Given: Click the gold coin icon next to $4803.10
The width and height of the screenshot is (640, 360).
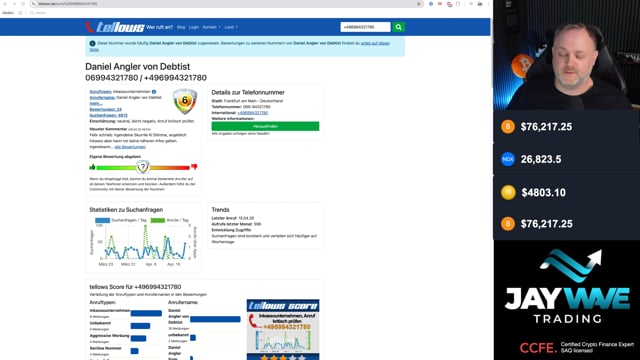Looking at the screenshot, I should (508, 192).
